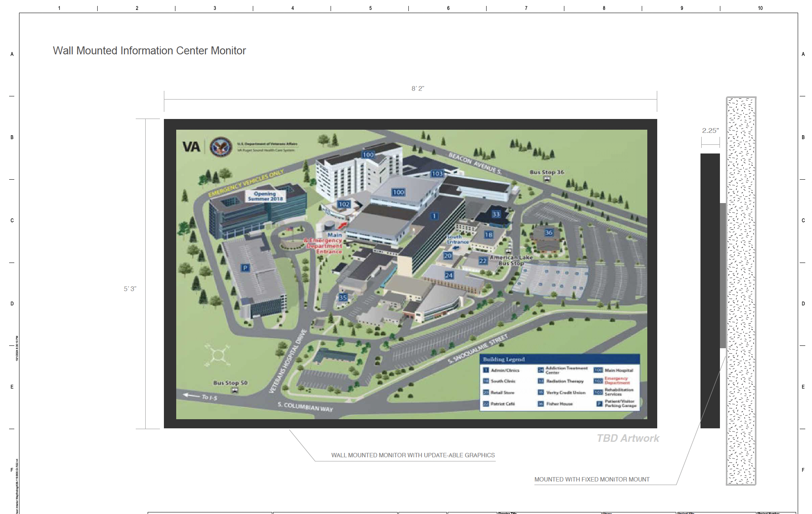Click the 'Wall Mounted Information Center Monitor' title

coord(149,51)
